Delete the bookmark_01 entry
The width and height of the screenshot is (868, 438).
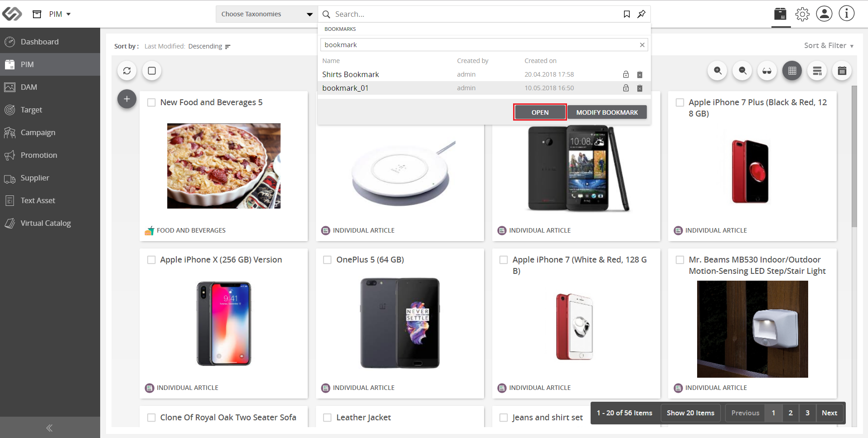[x=640, y=88]
